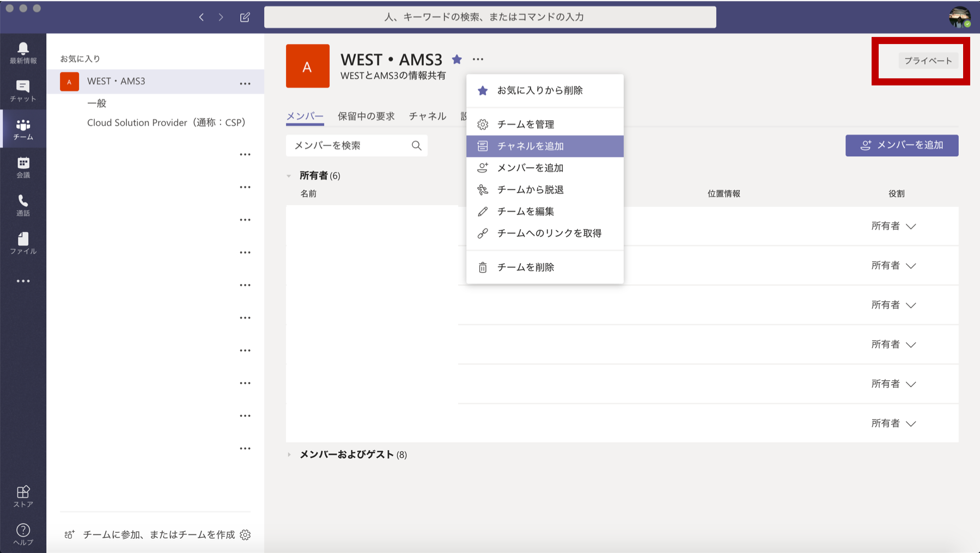Switch to the チャネル tab
Screen dimensions: 980x553
pos(428,116)
